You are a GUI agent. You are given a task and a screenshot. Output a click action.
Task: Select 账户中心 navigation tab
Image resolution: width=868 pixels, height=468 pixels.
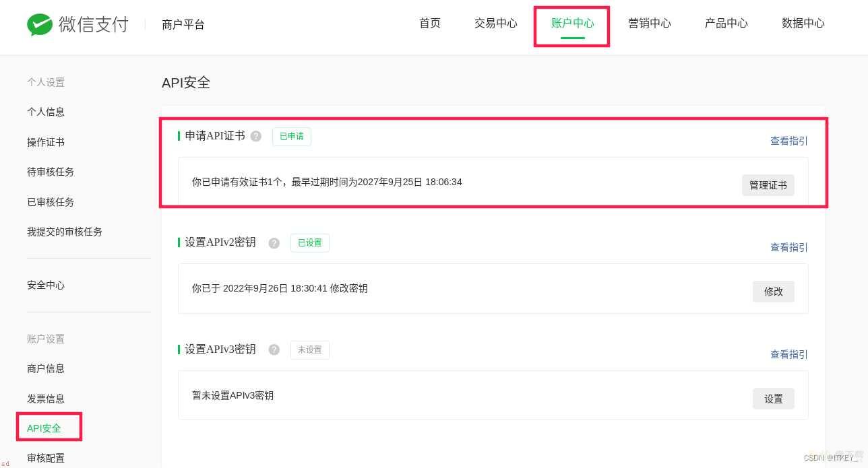click(x=573, y=23)
